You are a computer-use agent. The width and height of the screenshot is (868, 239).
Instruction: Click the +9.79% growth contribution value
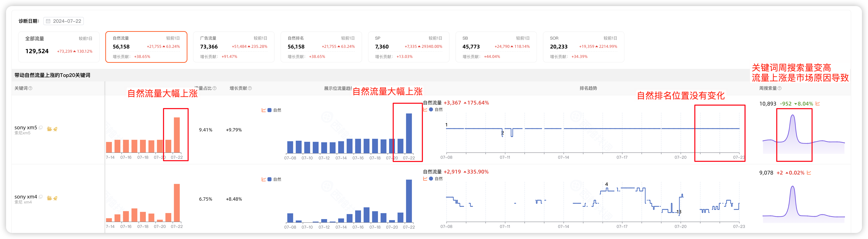[234, 130]
